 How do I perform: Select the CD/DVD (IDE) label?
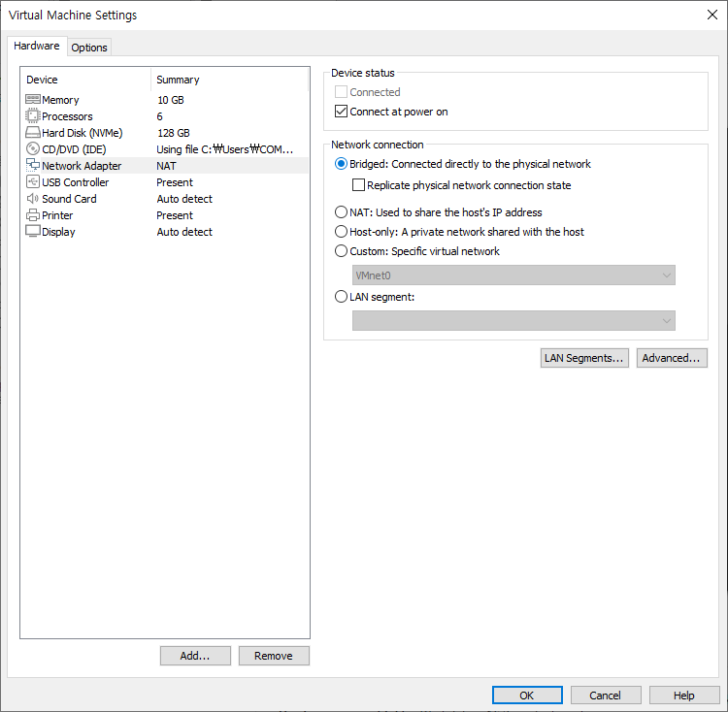[x=74, y=149]
